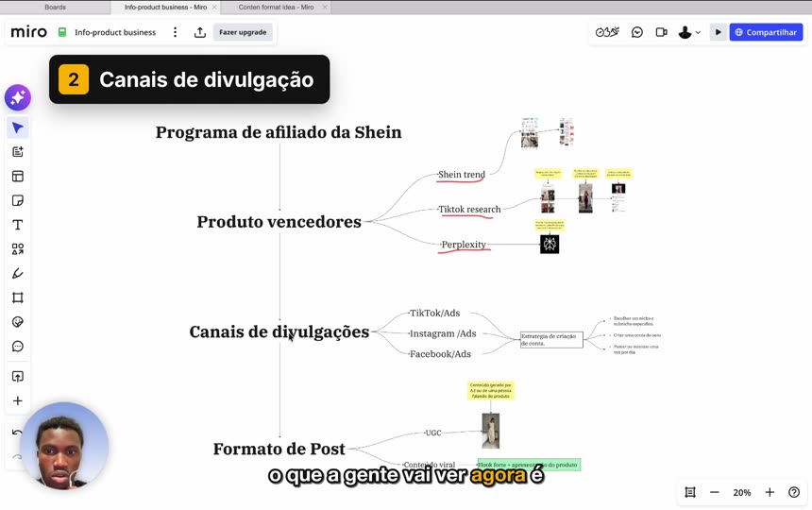
Task: Click the Info-product business board title
Action: 115,32
